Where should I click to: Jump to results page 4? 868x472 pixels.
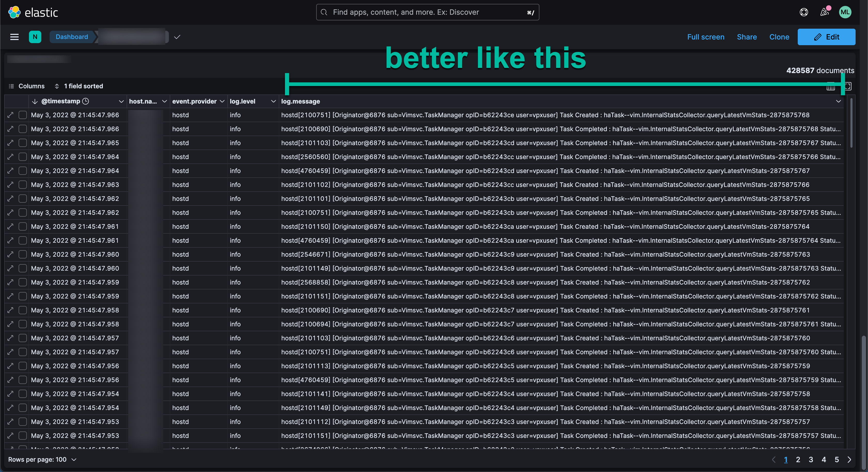pos(824,460)
